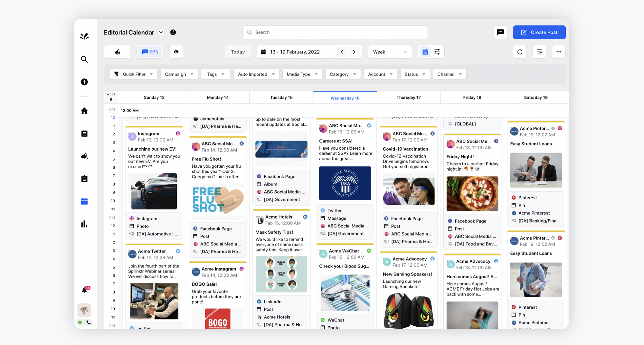Open Account filter dropdown
644x345 pixels.
(x=380, y=74)
